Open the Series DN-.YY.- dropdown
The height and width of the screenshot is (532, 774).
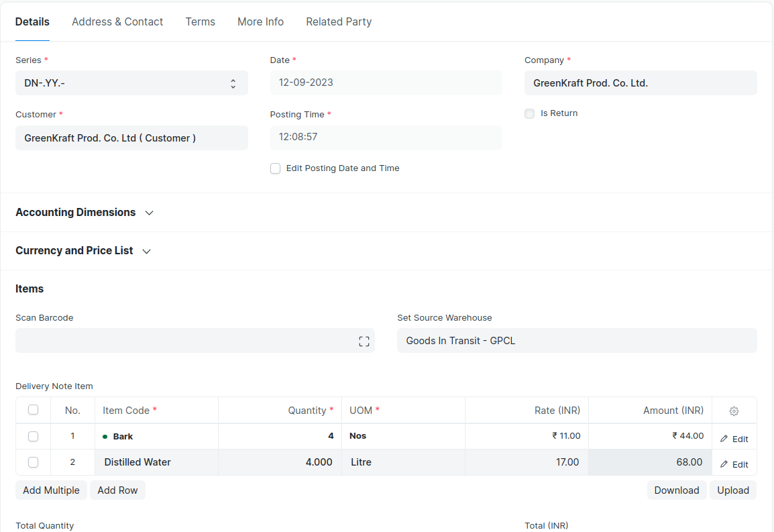131,83
